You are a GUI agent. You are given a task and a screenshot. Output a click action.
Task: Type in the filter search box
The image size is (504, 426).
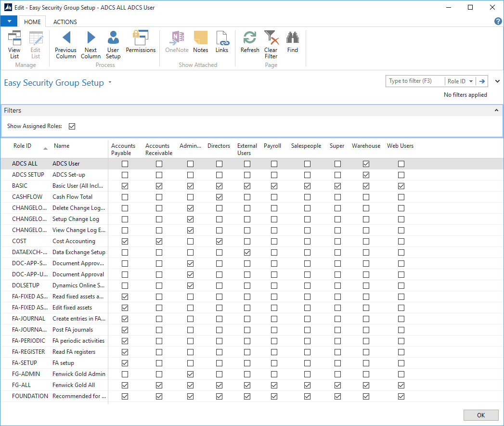coord(415,81)
